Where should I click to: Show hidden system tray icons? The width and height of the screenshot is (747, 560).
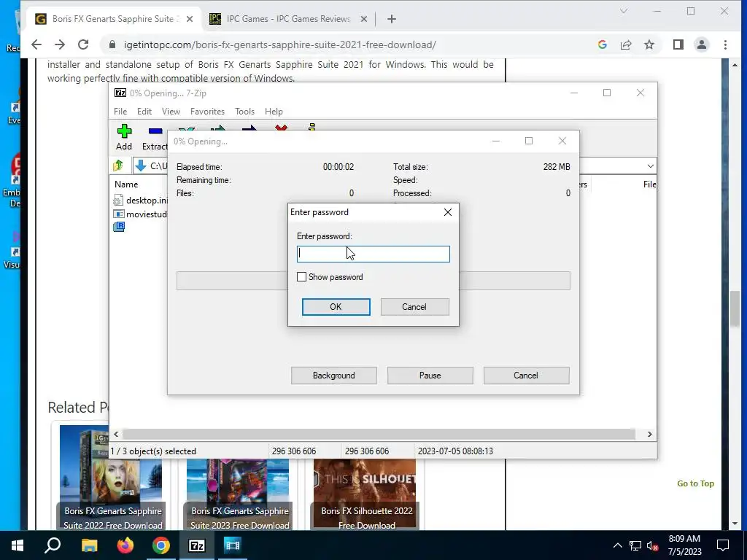(x=617, y=545)
